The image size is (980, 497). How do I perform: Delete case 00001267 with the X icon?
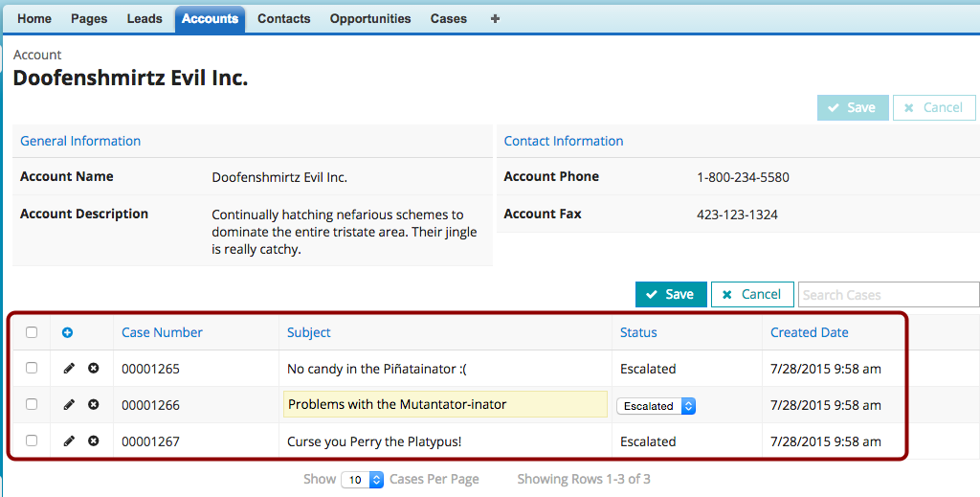point(94,441)
